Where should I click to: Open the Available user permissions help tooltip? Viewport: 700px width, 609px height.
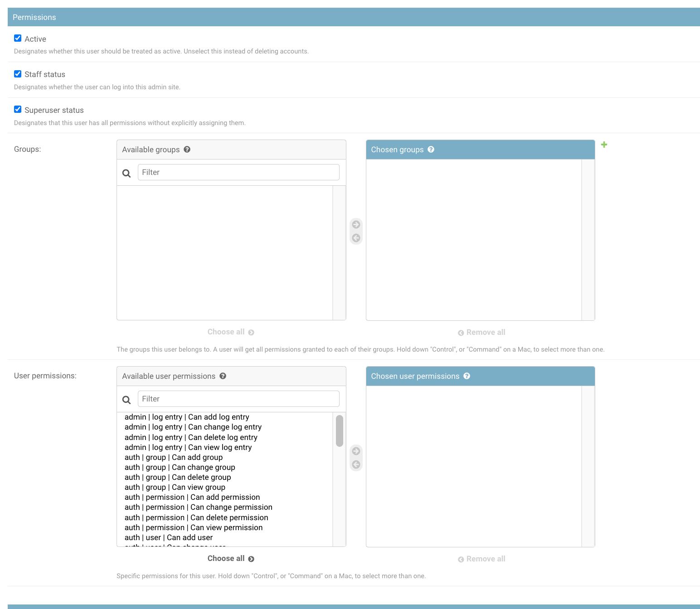tap(223, 376)
